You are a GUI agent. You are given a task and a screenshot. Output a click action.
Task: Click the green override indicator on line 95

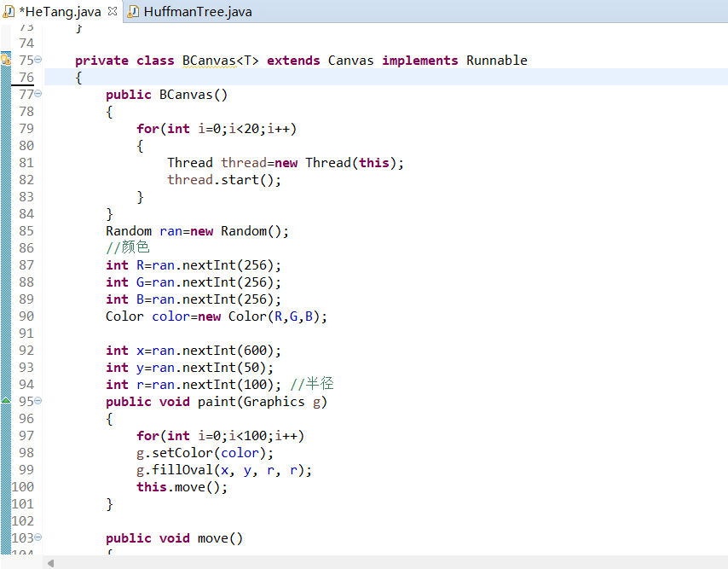pos(5,401)
